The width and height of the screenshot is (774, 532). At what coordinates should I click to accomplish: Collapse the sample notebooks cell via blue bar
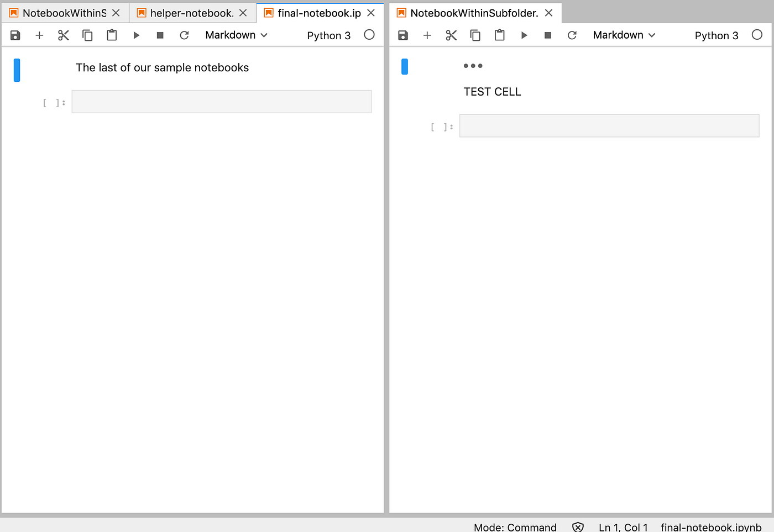[x=17, y=70]
